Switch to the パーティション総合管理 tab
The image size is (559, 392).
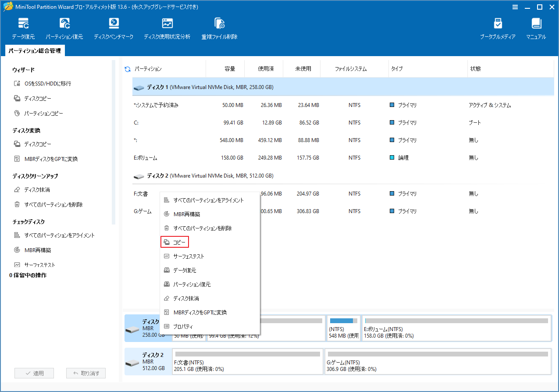coord(35,50)
